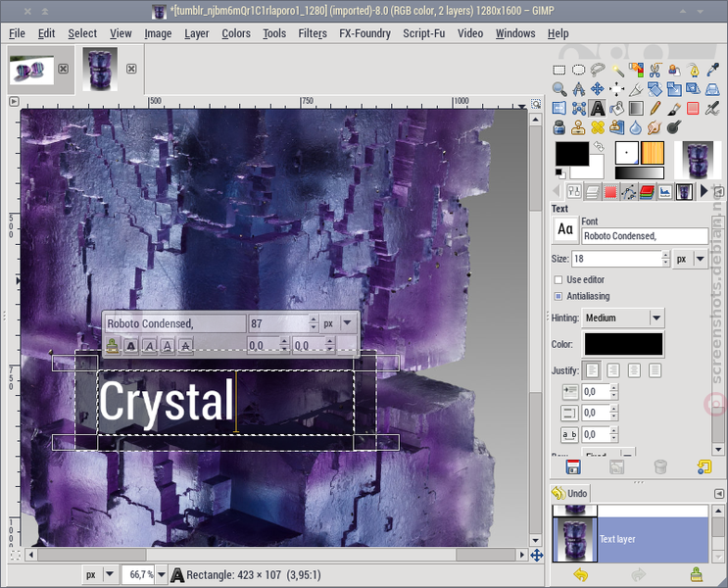Select the Flip tool

point(559,108)
